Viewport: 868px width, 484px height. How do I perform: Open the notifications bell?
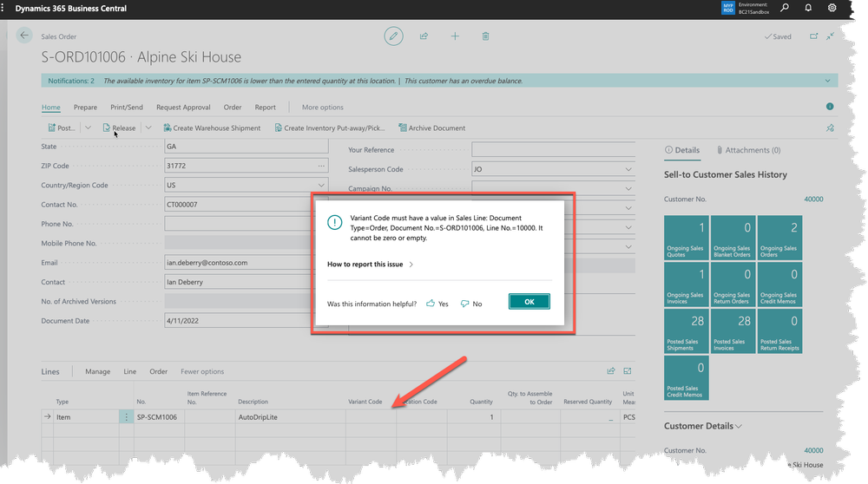click(808, 8)
